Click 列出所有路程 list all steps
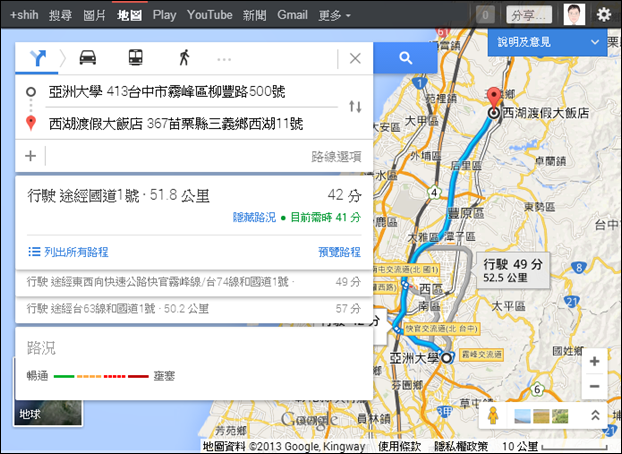Screen dimensions: 622x454 click(68, 252)
